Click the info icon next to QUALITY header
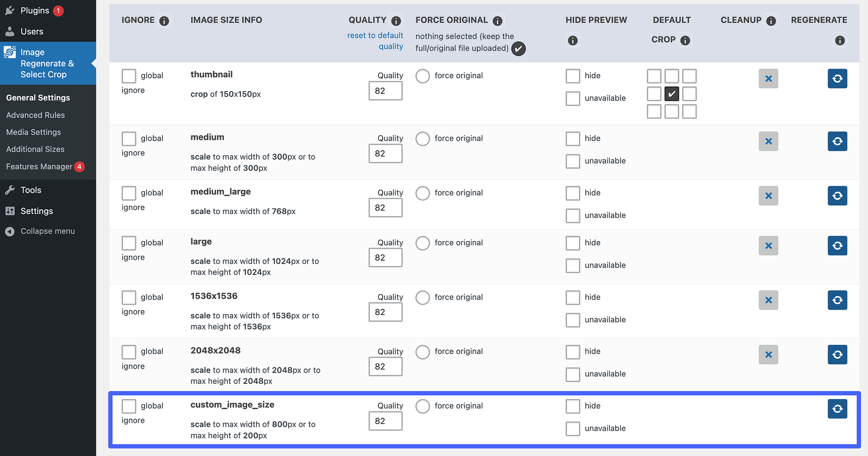Viewport: 868px width, 456px height. (396, 20)
